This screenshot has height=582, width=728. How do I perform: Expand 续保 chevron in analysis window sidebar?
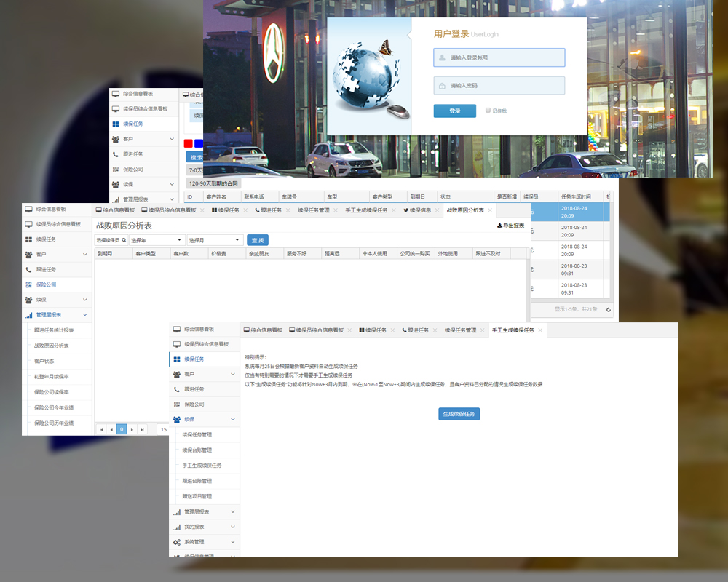click(x=85, y=300)
